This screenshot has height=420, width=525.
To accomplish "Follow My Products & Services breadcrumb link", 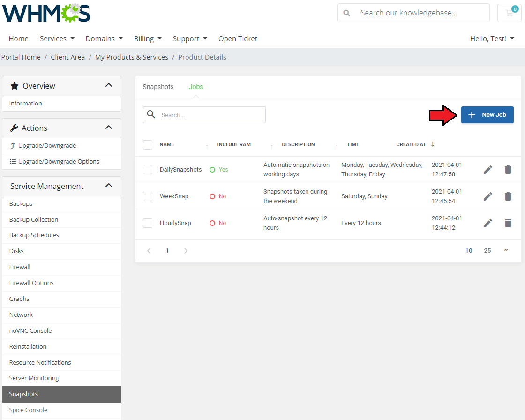I will tap(132, 57).
